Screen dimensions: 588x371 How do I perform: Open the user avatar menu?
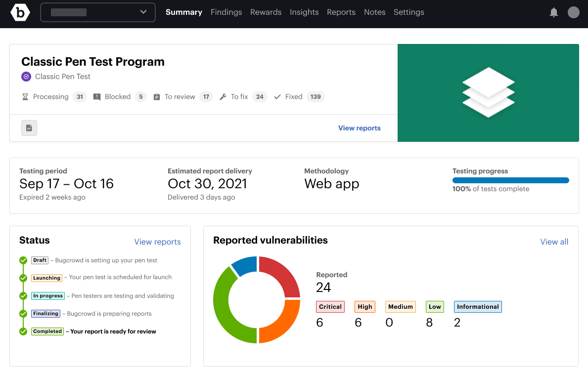573,12
